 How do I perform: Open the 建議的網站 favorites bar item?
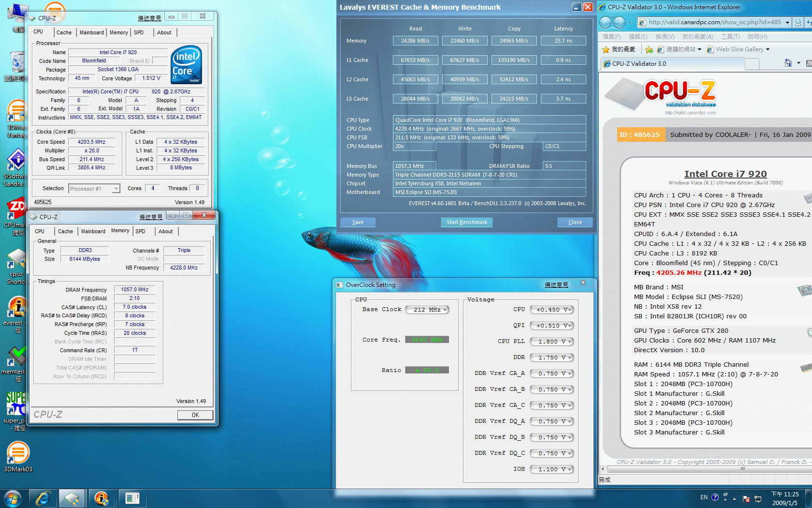[x=680, y=49]
